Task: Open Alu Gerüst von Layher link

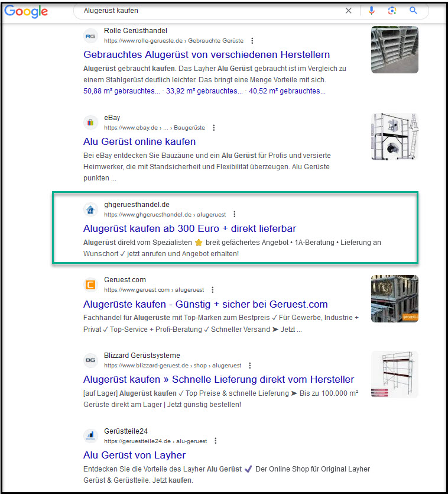Action: [x=134, y=455]
